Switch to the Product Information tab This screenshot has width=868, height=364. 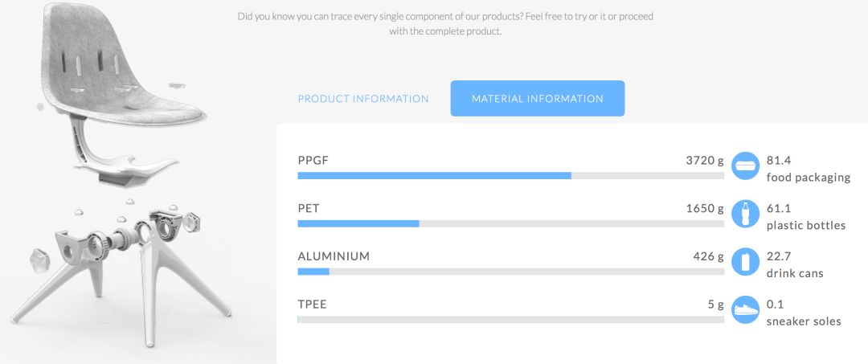[x=363, y=99]
